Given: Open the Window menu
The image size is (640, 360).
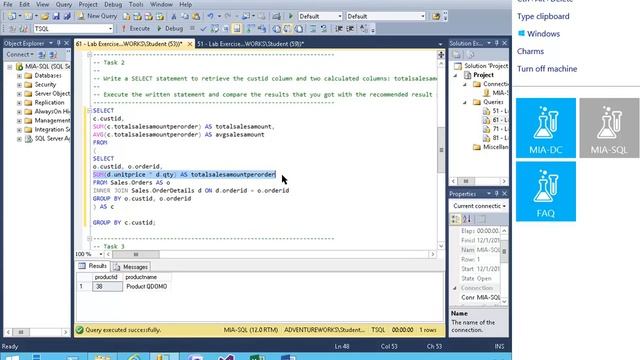Looking at the screenshot, I should tap(161, 4).
